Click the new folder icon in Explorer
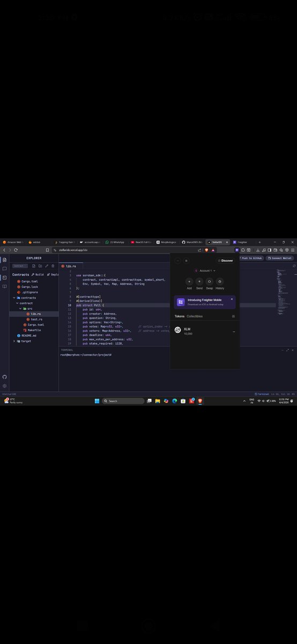The width and height of the screenshot is (297, 644). point(40,266)
